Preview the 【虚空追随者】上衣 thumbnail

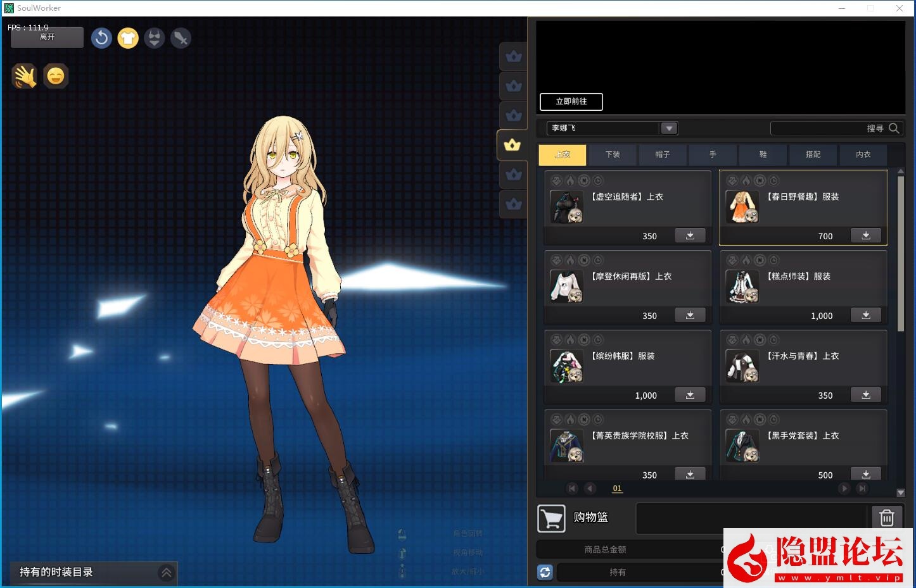[x=566, y=207]
